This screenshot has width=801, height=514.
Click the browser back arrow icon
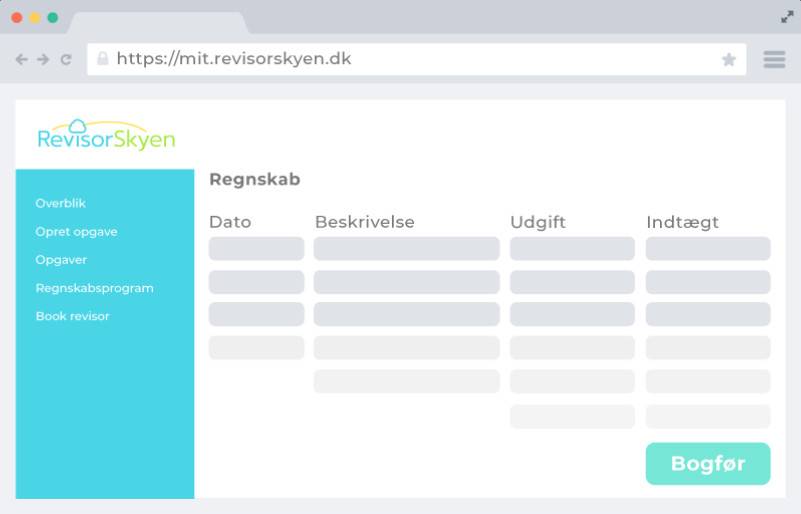22,59
